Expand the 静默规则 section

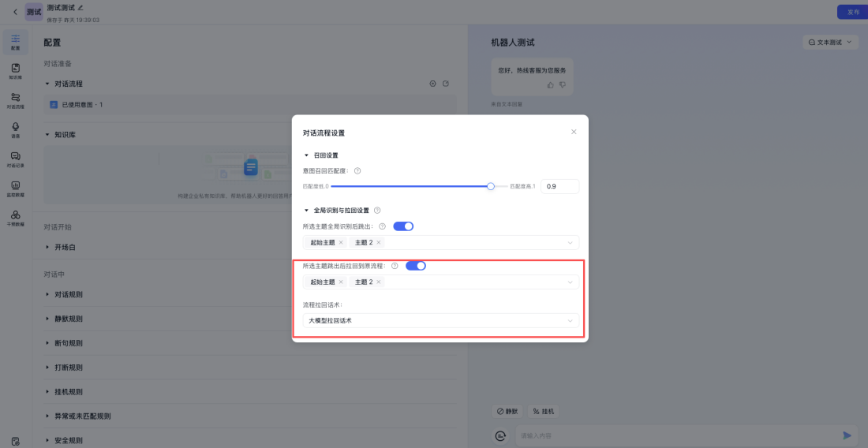[47, 319]
